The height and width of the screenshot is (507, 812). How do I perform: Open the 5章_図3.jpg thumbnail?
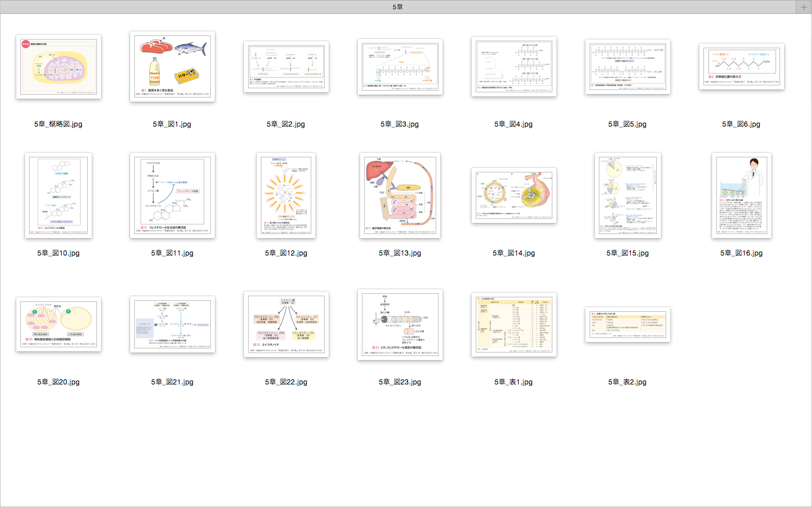coord(400,67)
